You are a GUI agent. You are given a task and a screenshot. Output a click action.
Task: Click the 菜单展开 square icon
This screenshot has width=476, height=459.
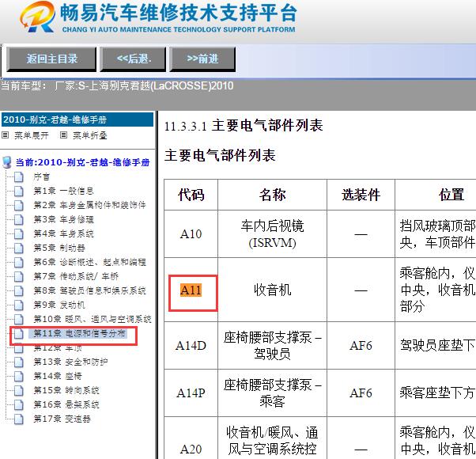coord(6,135)
